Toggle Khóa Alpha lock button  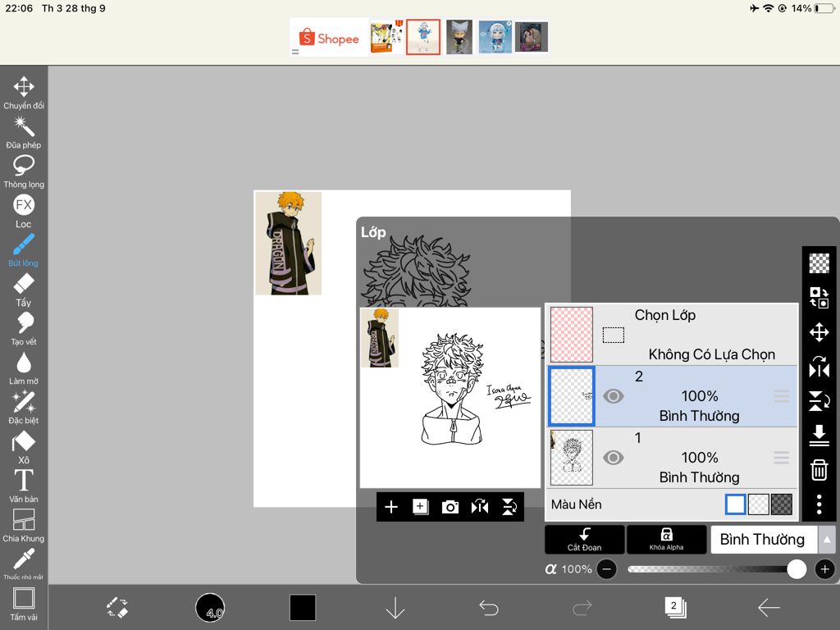[x=666, y=540]
